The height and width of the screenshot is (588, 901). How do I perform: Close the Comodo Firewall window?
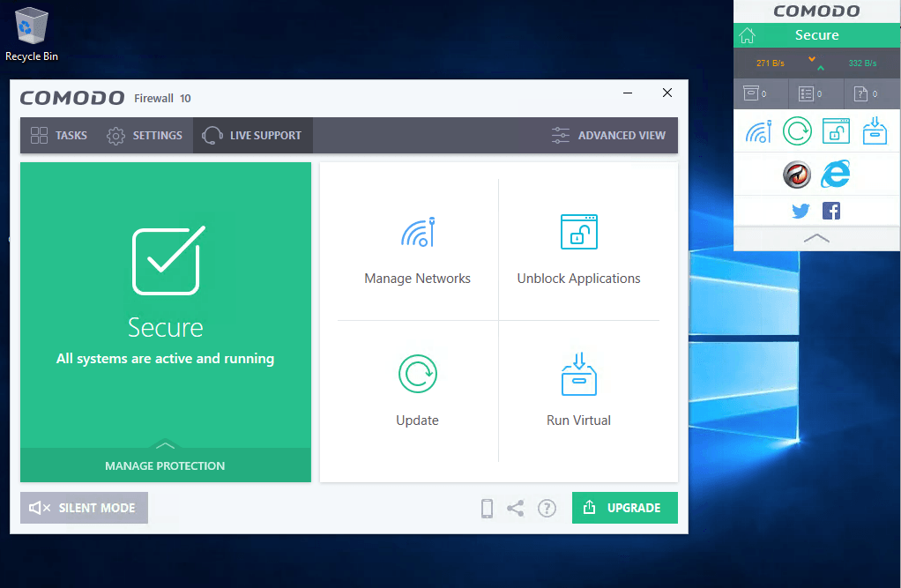pos(667,93)
